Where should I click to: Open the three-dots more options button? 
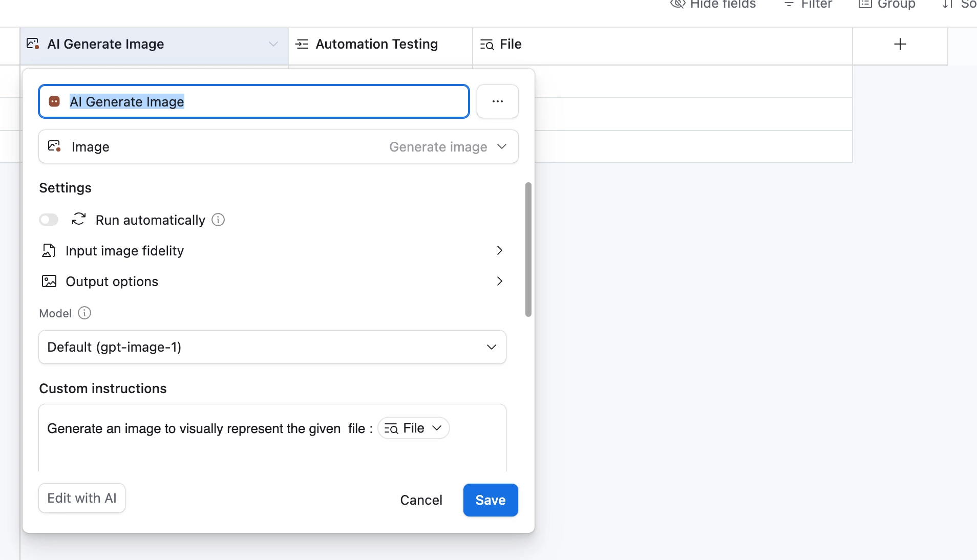click(497, 101)
